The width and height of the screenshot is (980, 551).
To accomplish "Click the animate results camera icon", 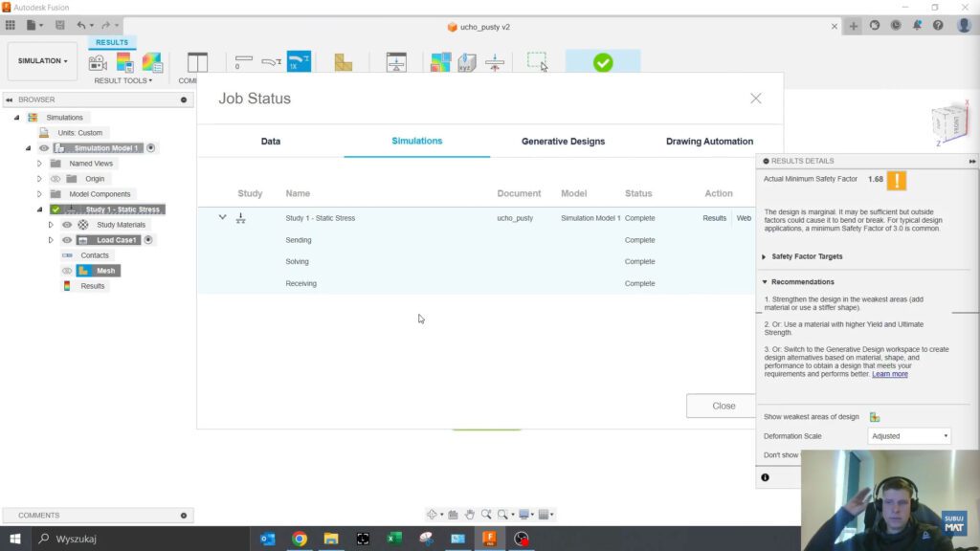I will coord(98,63).
